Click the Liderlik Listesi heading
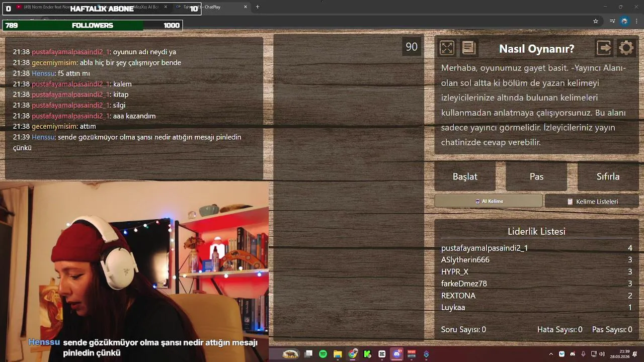 536,231
